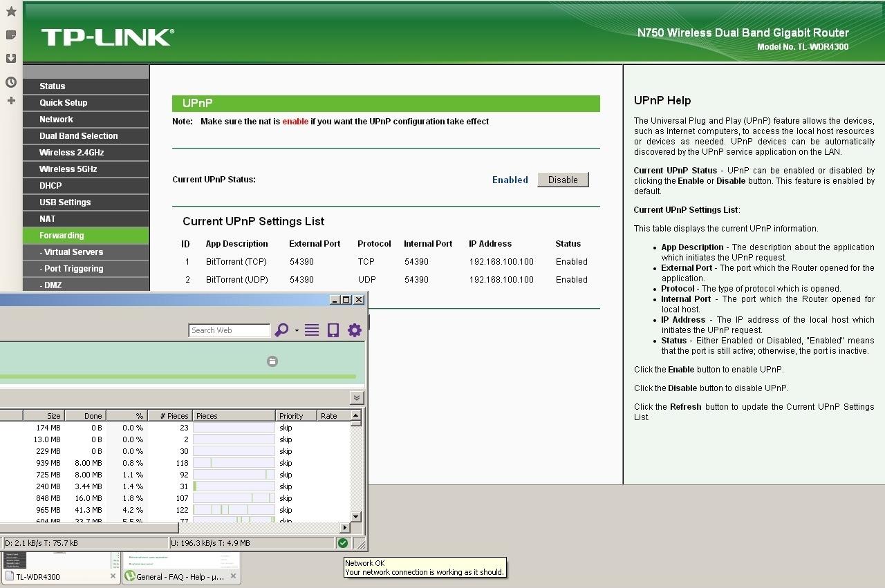This screenshot has height=588, width=885.
Task: Click the green network OK status icon
Action: (x=342, y=543)
